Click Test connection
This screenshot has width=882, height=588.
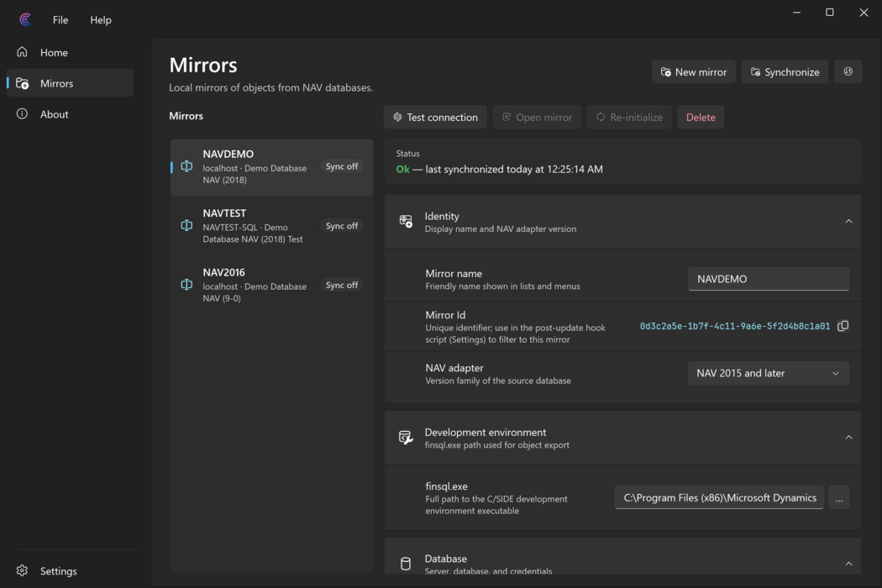[435, 117]
